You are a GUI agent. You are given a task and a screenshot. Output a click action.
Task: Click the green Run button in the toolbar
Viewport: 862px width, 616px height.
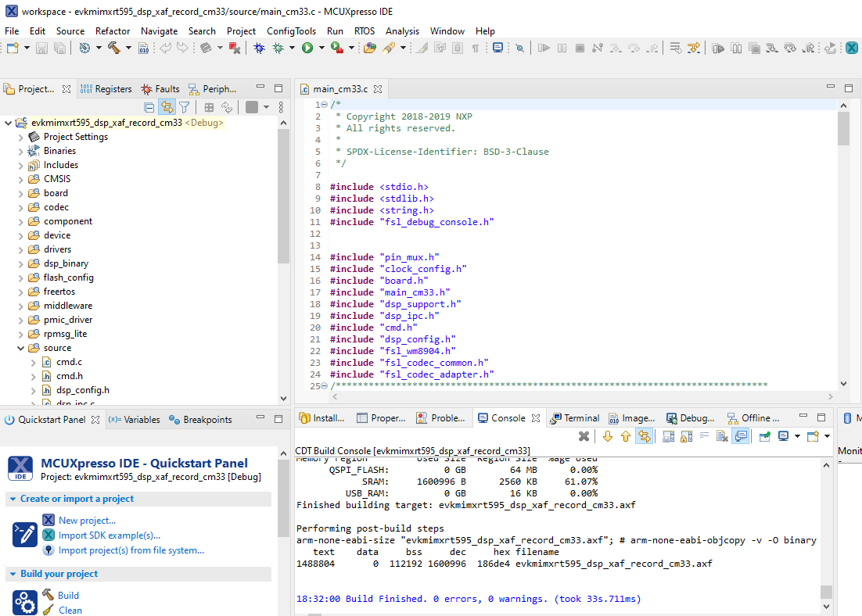[x=307, y=48]
